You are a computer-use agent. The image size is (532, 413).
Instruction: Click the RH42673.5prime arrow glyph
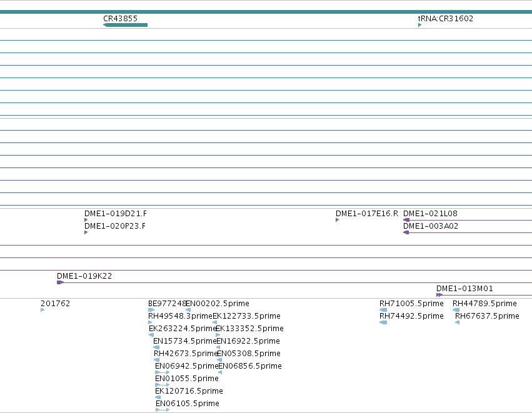[156, 360]
